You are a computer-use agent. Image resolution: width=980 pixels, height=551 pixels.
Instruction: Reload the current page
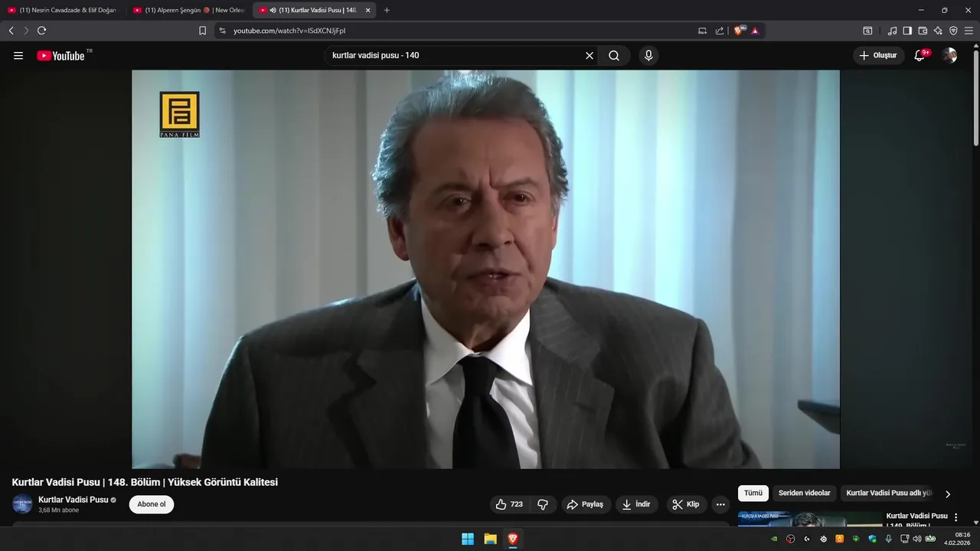pos(41,31)
